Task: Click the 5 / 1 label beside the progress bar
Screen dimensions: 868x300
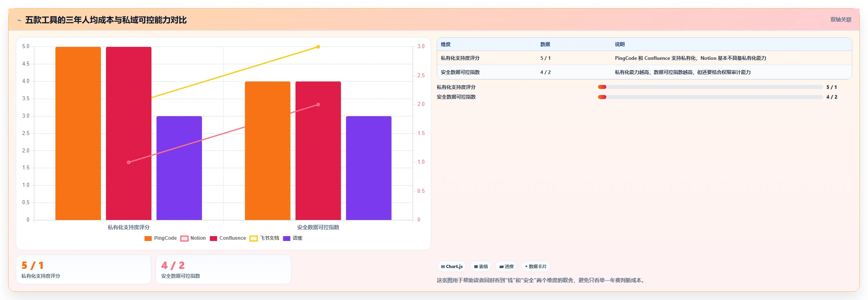Action: pos(832,87)
